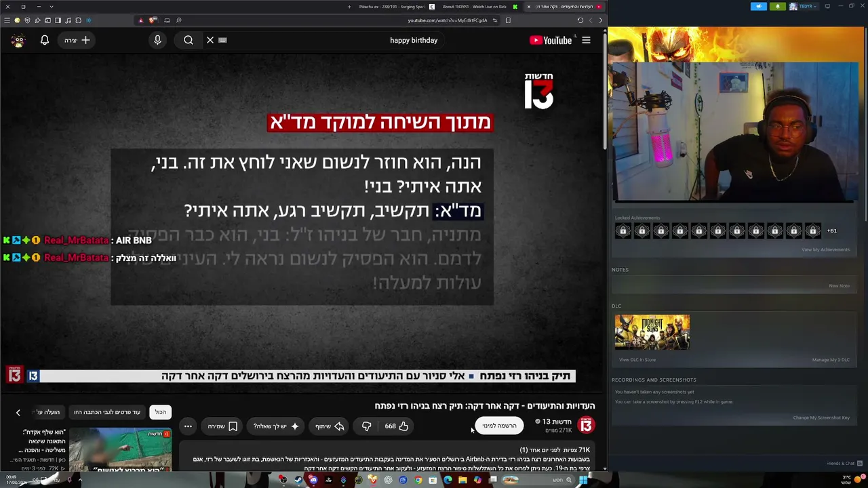
Task: Clear the search box with the X
Action: tap(210, 40)
